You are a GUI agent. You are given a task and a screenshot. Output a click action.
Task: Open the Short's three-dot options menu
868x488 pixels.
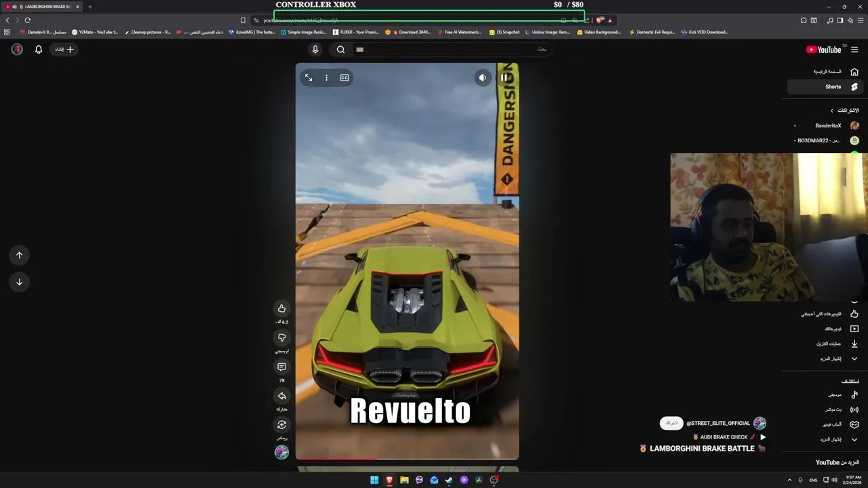(326, 78)
